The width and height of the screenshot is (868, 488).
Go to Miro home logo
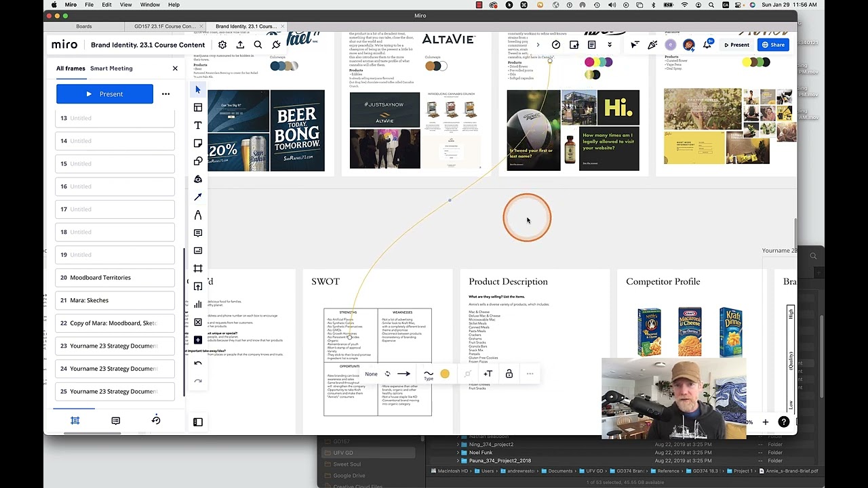[64, 45]
